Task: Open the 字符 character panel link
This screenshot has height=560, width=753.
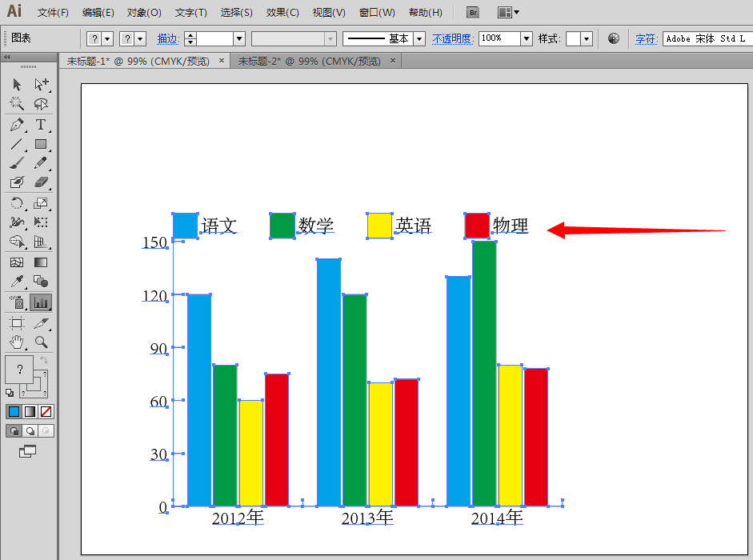Action: tap(646, 39)
